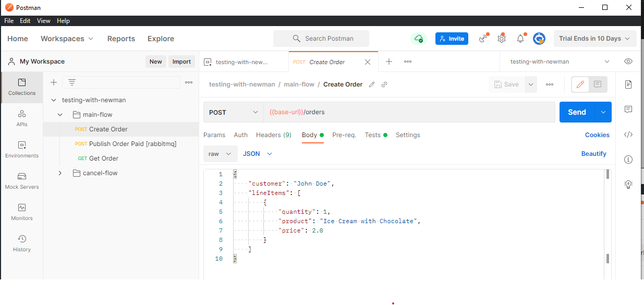Click the Cookies link
The height and width of the screenshot is (305, 644).
[597, 135]
